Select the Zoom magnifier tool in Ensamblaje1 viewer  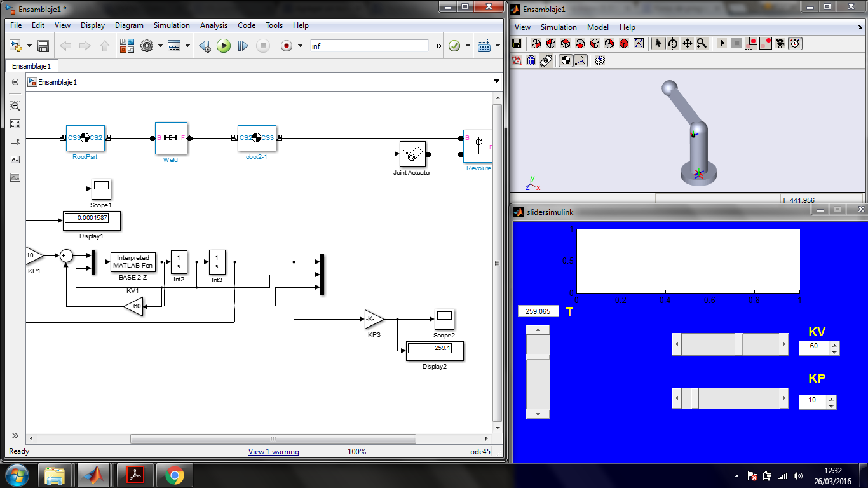pos(702,43)
